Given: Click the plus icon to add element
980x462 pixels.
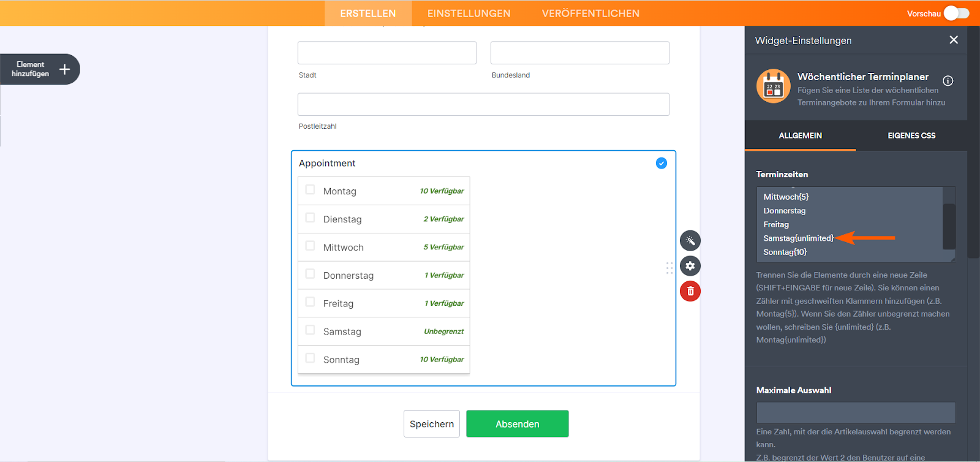Looking at the screenshot, I should (x=64, y=69).
